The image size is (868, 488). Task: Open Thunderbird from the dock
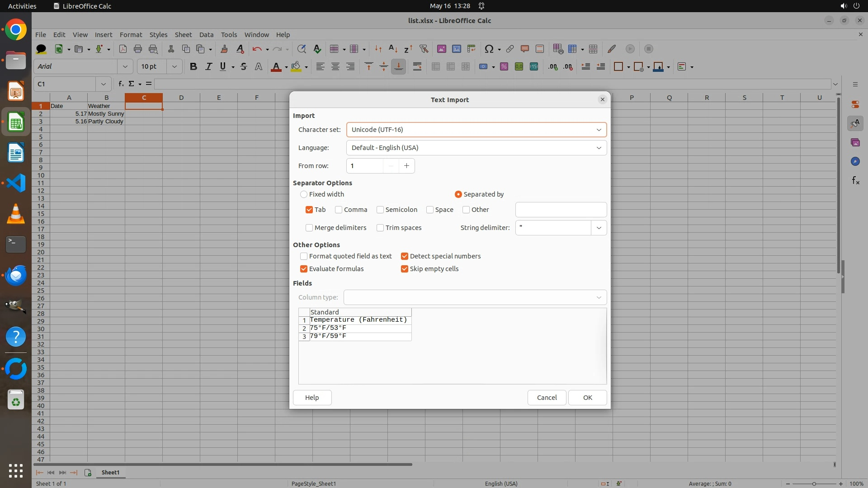coord(16,275)
